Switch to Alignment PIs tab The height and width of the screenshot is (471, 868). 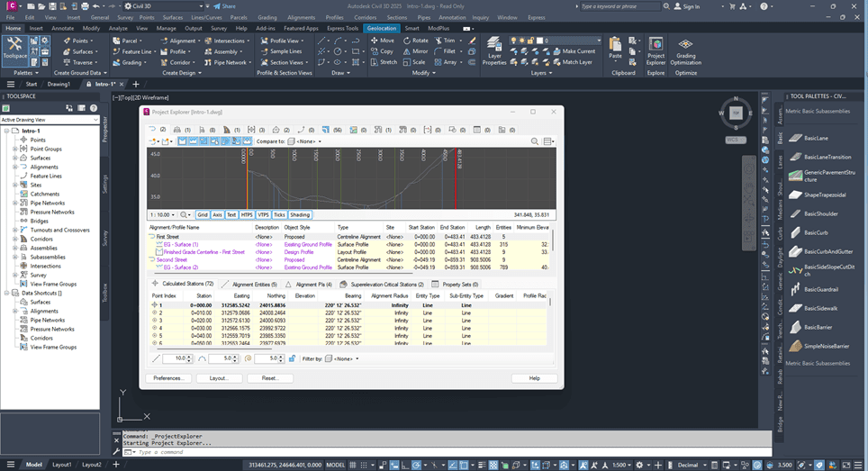pyautogui.click(x=309, y=285)
